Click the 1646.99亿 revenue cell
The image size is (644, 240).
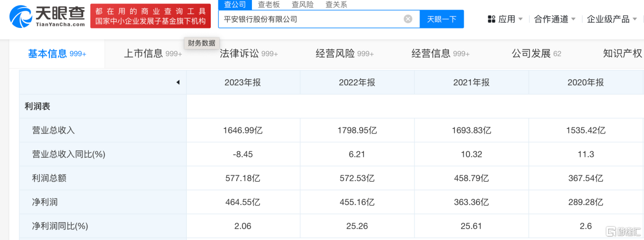(x=243, y=130)
